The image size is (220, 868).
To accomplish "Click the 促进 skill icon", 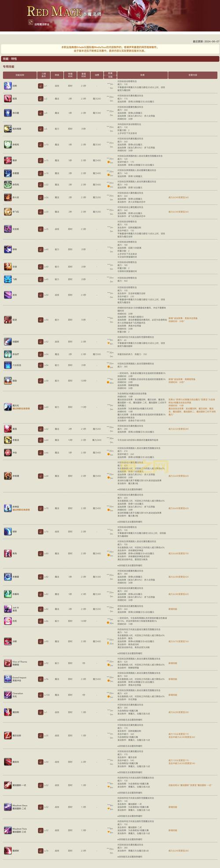I will click(8, 319).
